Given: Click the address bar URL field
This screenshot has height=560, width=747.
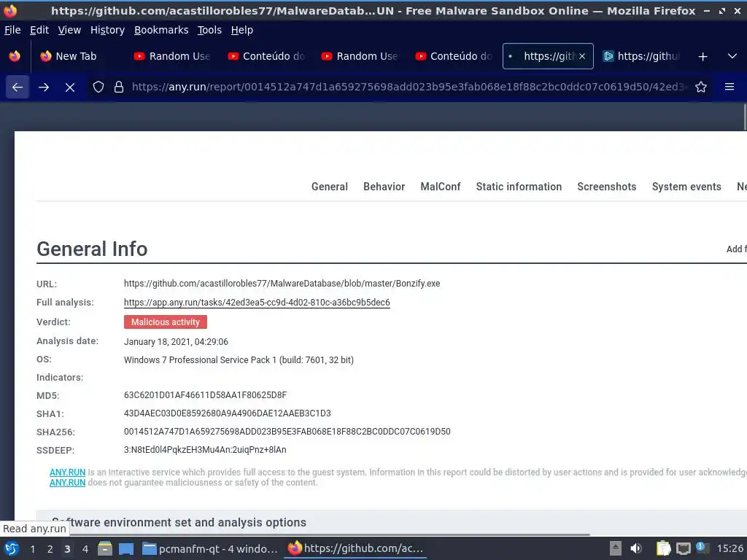Looking at the screenshot, I should pyautogui.click(x=409, y=87).
